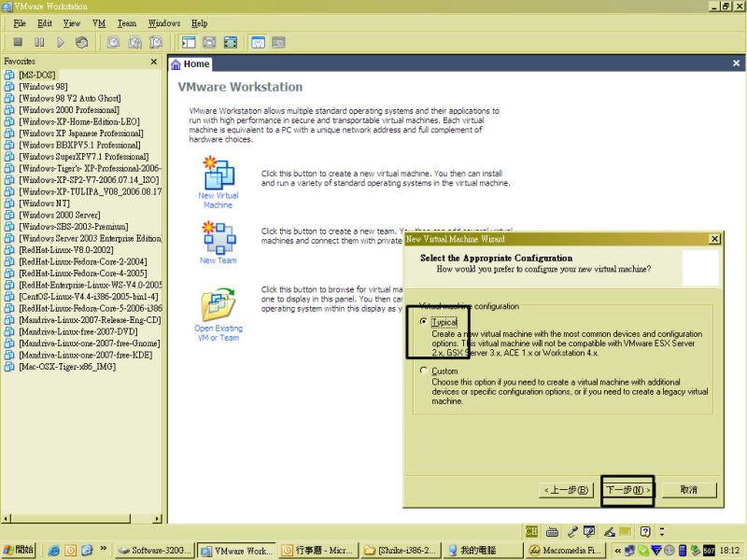Select the Typical configuration radio button
Screen dimensions: 747x560
(425, 322)
